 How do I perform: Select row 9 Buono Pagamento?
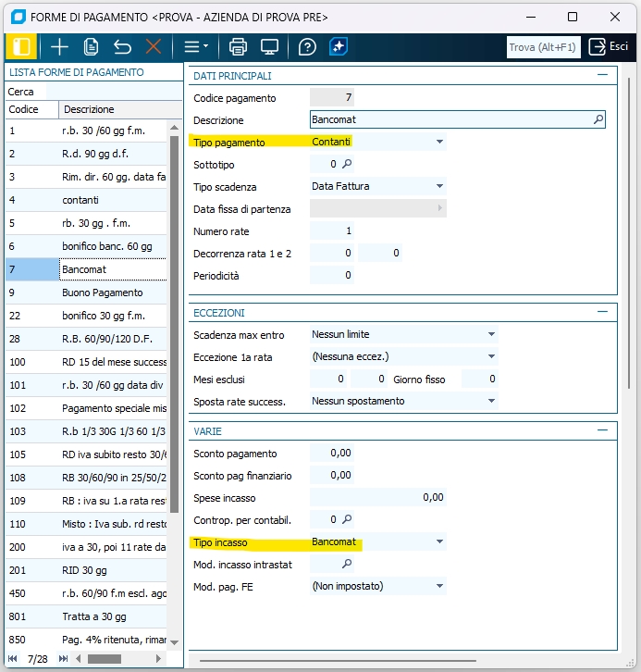pos(86,292)
